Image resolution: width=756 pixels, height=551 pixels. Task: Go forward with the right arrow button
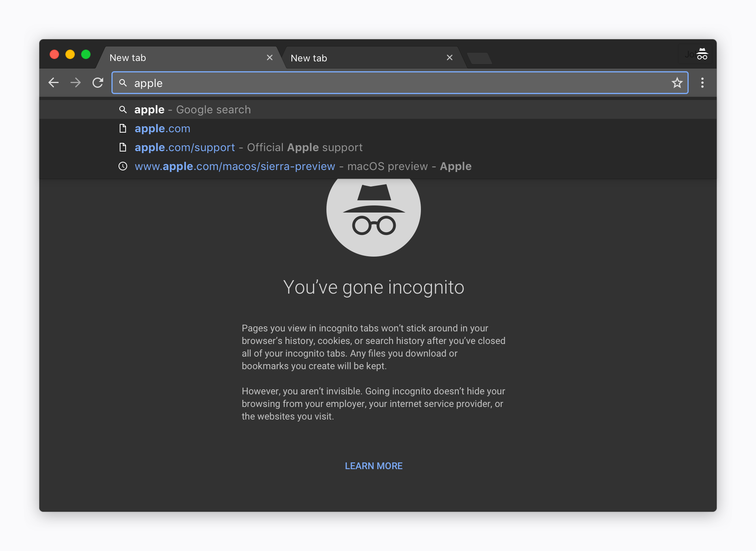point(76,83)
